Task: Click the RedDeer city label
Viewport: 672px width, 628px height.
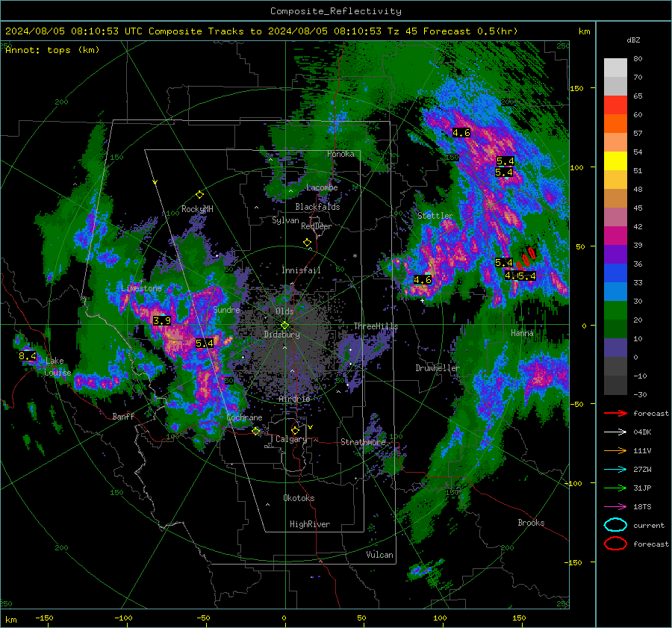Action: 317,226
